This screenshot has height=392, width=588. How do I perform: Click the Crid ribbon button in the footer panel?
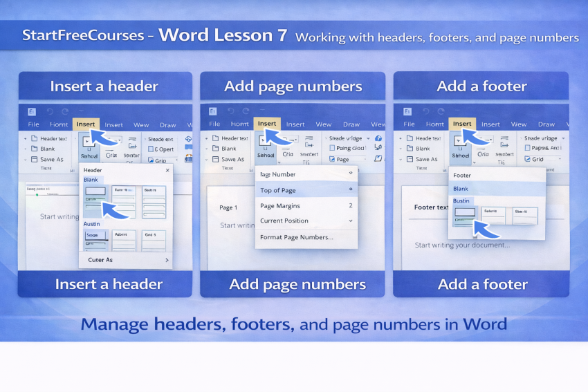click(483, 147)
